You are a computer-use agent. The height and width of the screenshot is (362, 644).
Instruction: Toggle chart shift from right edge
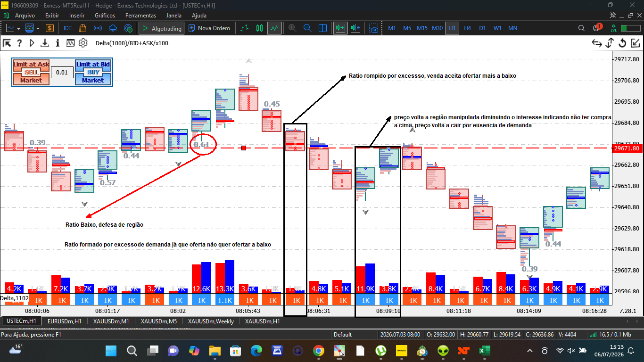click(x=355, y=28)
